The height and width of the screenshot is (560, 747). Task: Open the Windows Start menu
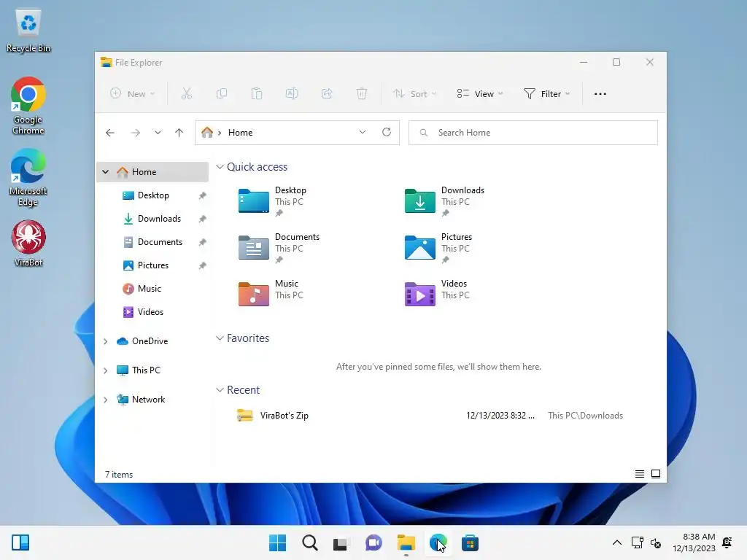click(278, 542)
